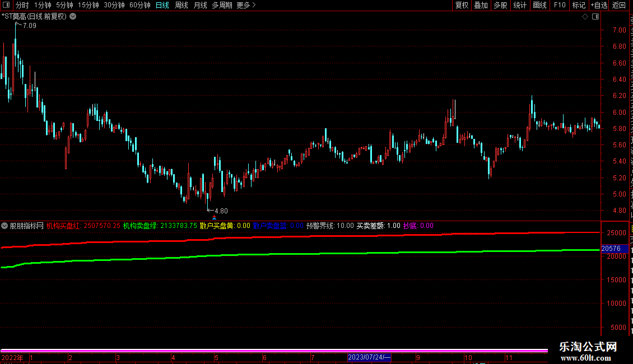Expand the 更多 periods menu
Image resolution: width=633 pixels, height=364 pixels.
pyautogui.click(x=246, y=5)
